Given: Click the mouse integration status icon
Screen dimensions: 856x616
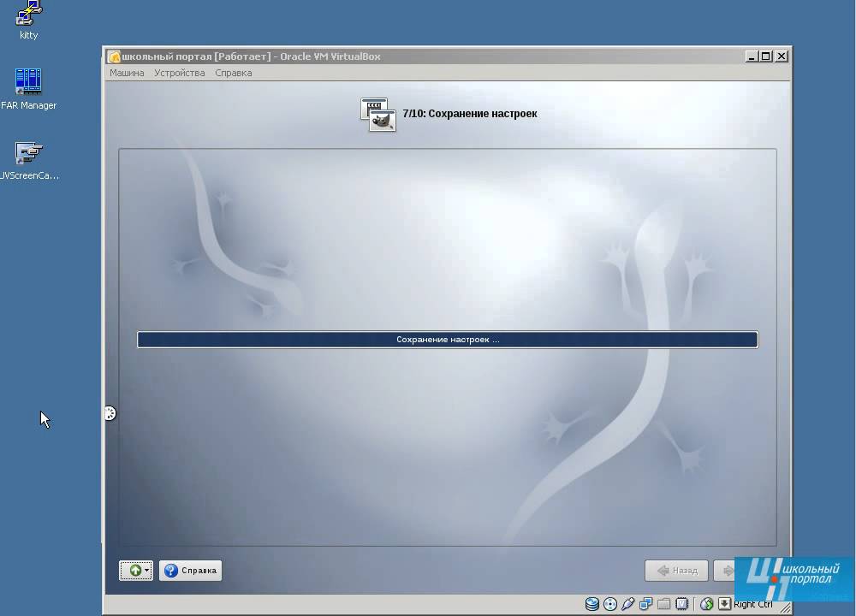Looking at the screenshot, I should click(x=707, y=604).
